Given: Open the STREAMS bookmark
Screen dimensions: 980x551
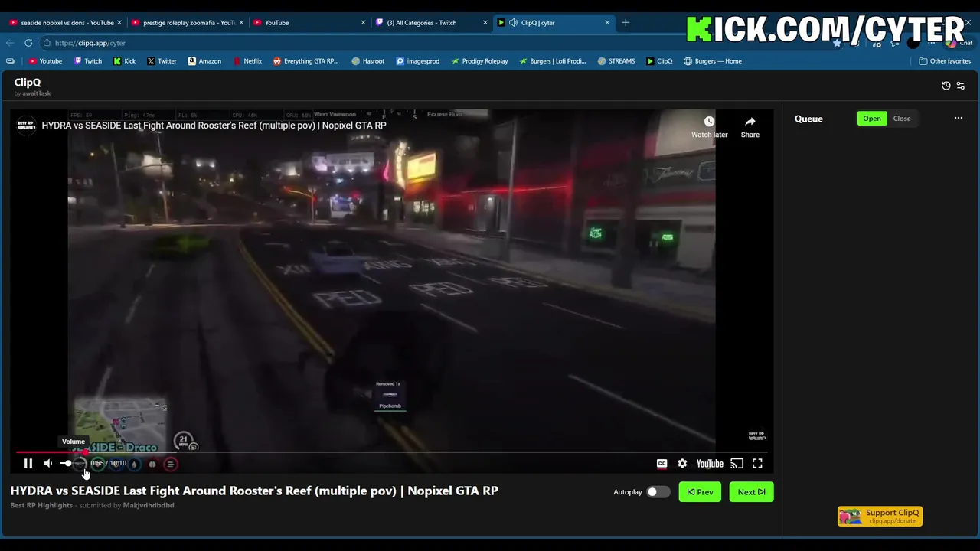Looking at the screenshot, I should tap(616, 61).
